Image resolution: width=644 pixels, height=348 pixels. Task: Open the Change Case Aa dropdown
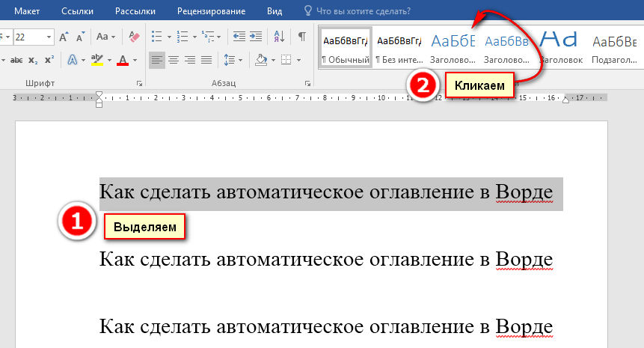105,37
